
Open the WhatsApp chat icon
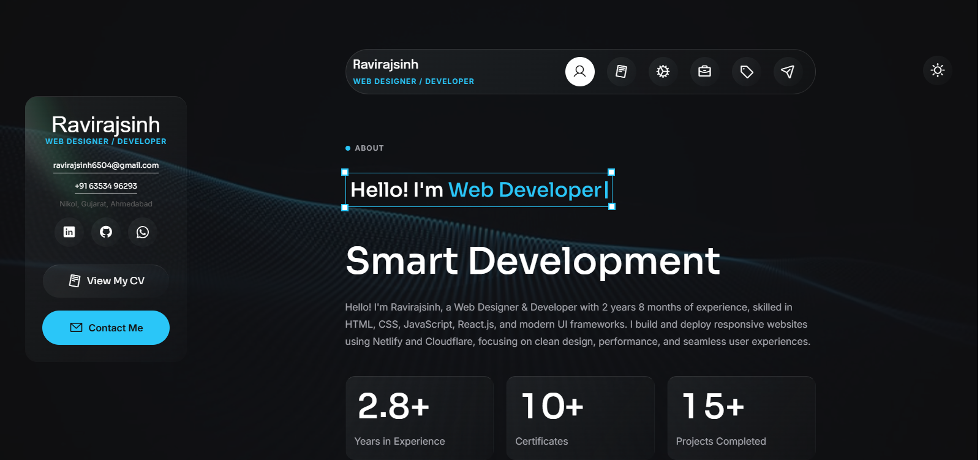pos(143,232)
